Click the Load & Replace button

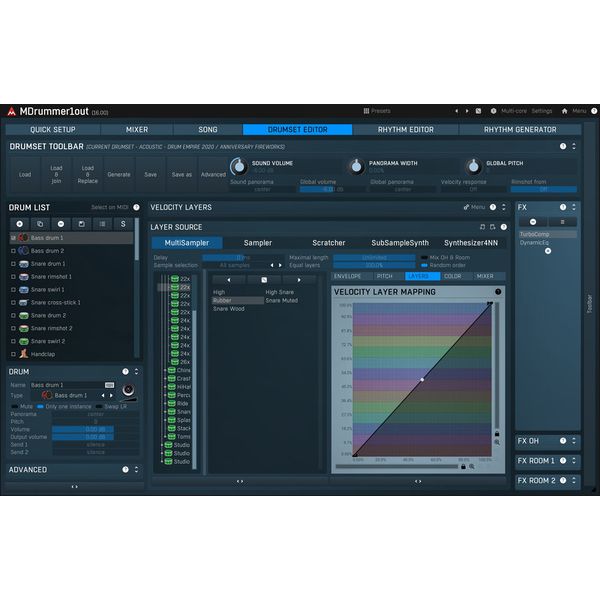click(x=88, y=174)
